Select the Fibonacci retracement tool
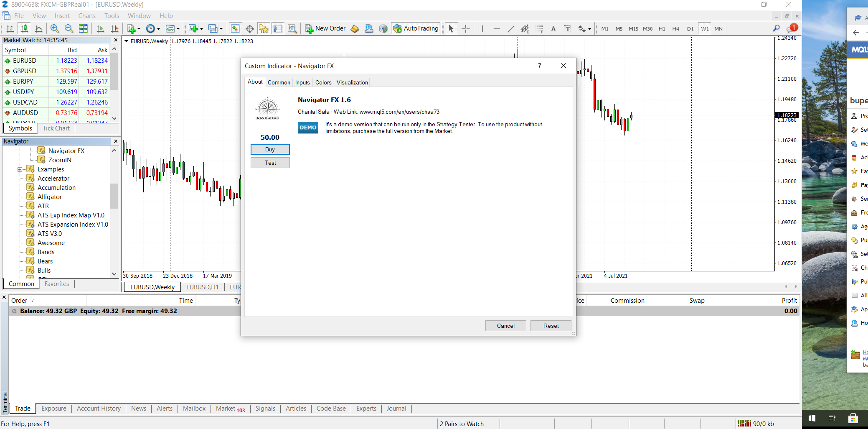This screenshot has height=429, width=868. (539, 28)
